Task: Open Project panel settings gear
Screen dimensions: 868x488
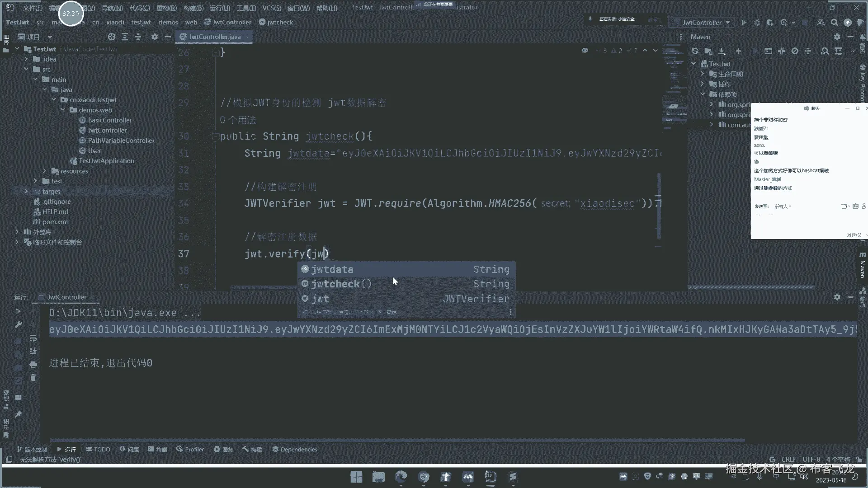Action: click(155, 37)
